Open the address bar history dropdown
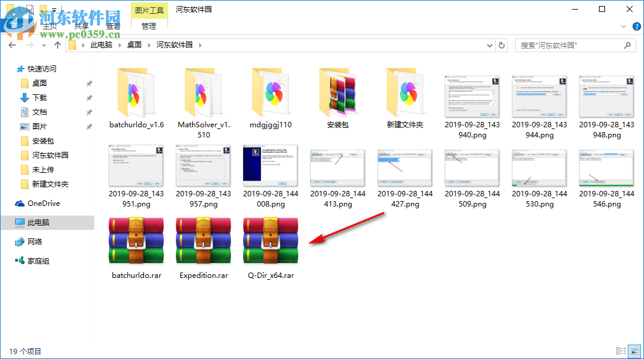 click(489, 44)
